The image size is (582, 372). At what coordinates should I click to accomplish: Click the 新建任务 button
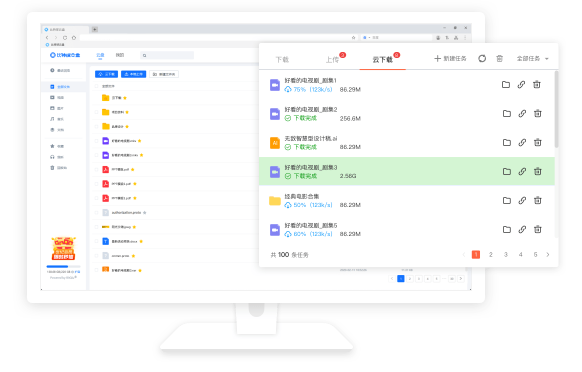click(450, 59)
